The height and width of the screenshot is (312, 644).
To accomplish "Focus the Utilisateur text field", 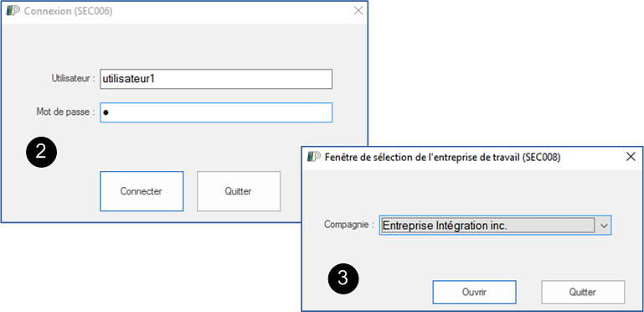I will [216, 79].
